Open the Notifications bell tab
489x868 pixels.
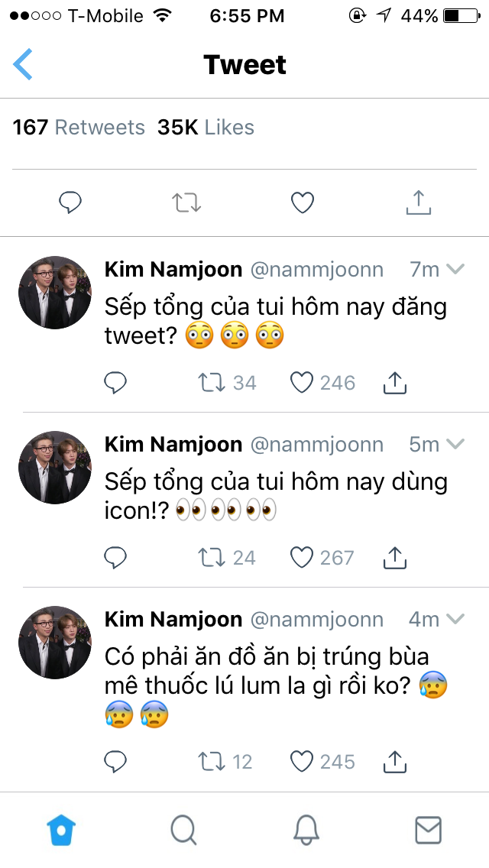[306, 830]
